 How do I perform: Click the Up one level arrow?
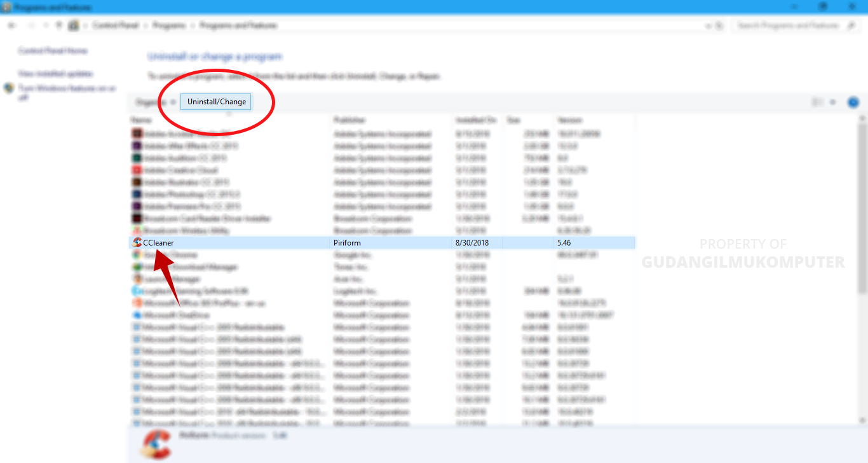pos(59,25)
